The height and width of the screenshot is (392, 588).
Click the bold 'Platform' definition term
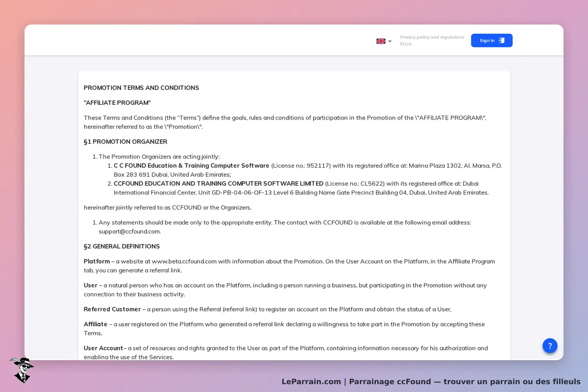point(97,261)
